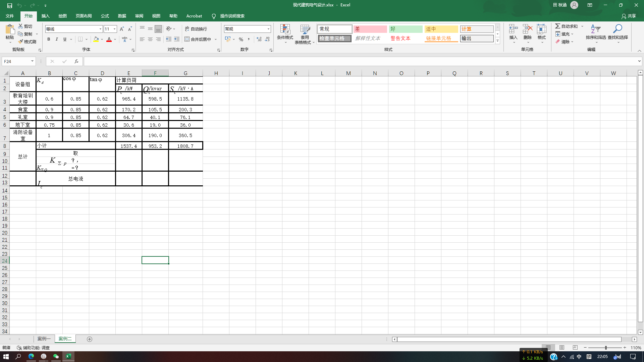Screen dimensions: 644x362
Task: Expand the cell styles gallery
Action: pyautogui.click(x=497, y=41)
